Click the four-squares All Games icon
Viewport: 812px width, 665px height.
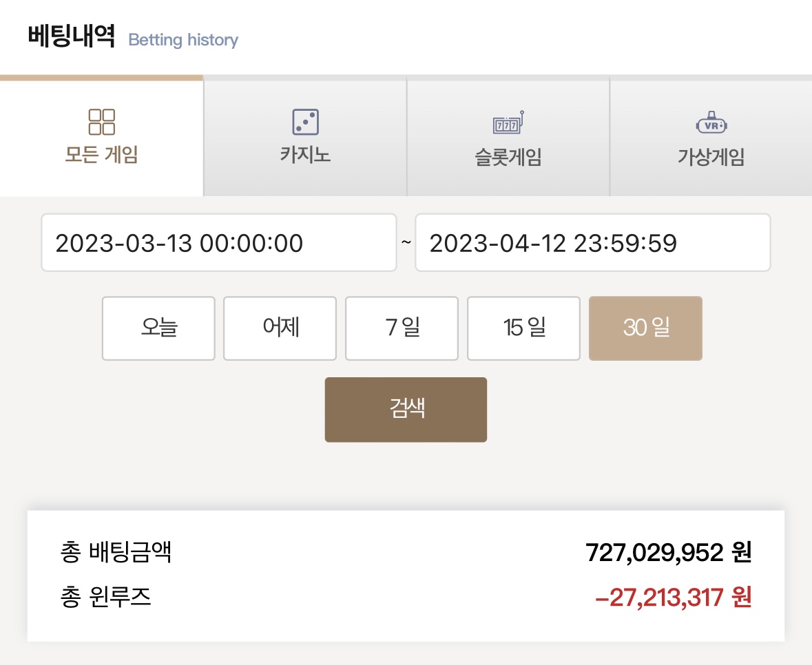(x=101, y=122)
